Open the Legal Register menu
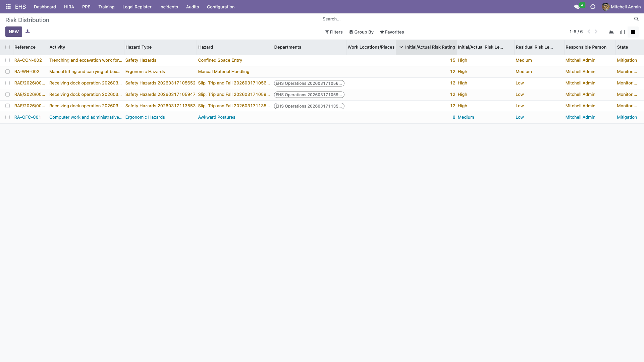The image size is (644, 362). tap(137, 7)
